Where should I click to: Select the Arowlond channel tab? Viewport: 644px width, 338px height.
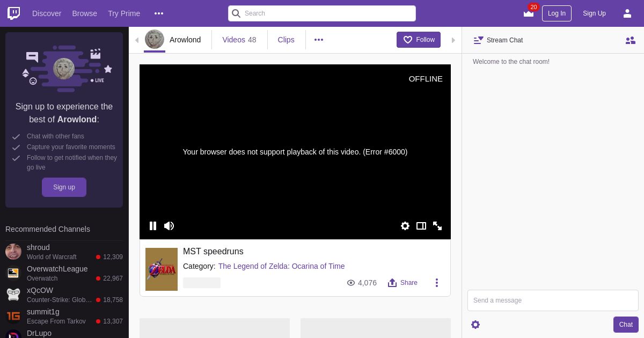coord(185,40)
